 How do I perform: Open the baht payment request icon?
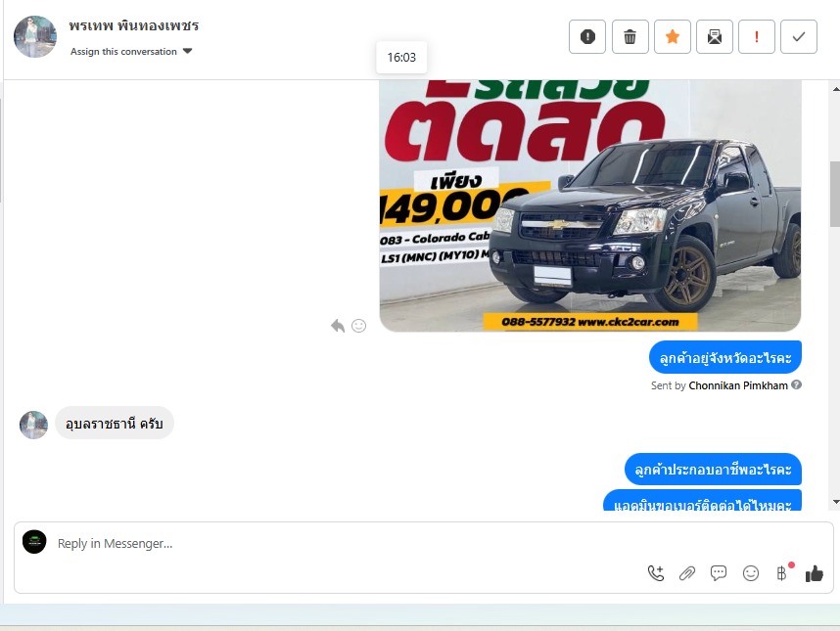(x=782, y=573)
